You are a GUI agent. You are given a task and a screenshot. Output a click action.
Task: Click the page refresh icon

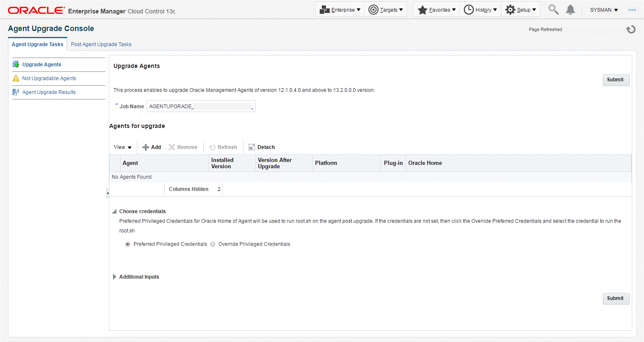tap(631, 29)
